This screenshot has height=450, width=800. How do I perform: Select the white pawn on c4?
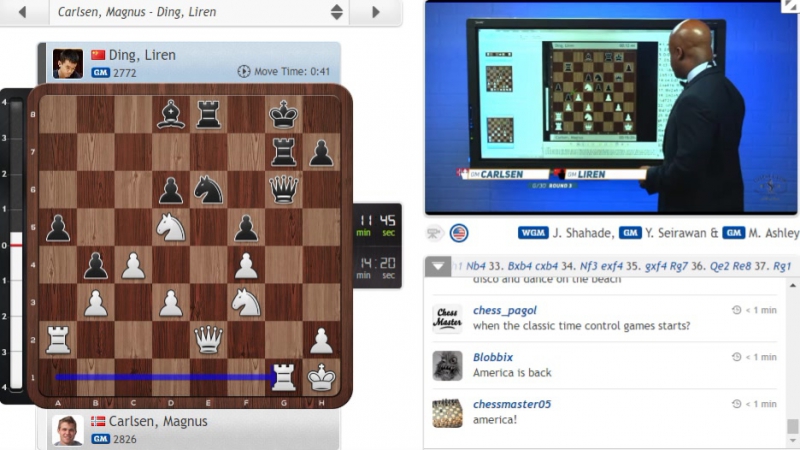pyautogui.click(x=133, y=265)
